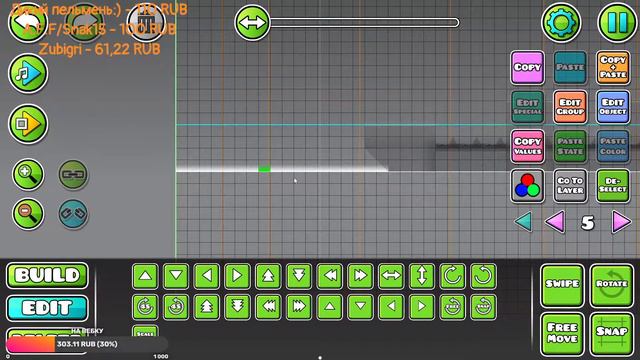Open editor settings with the gear icon
Image resolution: width=640 pixels, height=360 pixels.
coord(561,22)
